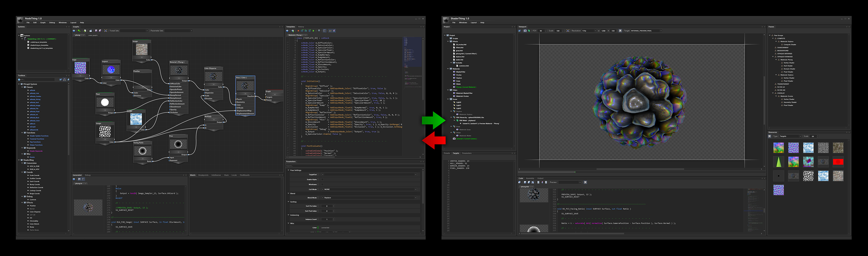Click the crown logo in NodeThing title bar

20,20
